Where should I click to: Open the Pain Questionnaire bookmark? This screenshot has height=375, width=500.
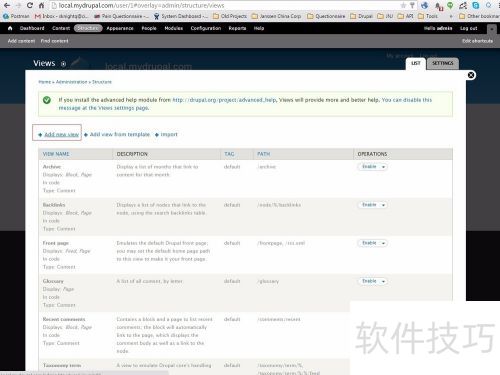121,16
